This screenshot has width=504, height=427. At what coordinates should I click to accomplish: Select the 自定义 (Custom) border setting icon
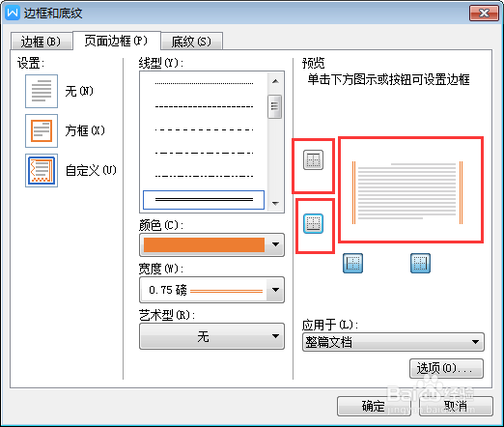click(42, 170)
